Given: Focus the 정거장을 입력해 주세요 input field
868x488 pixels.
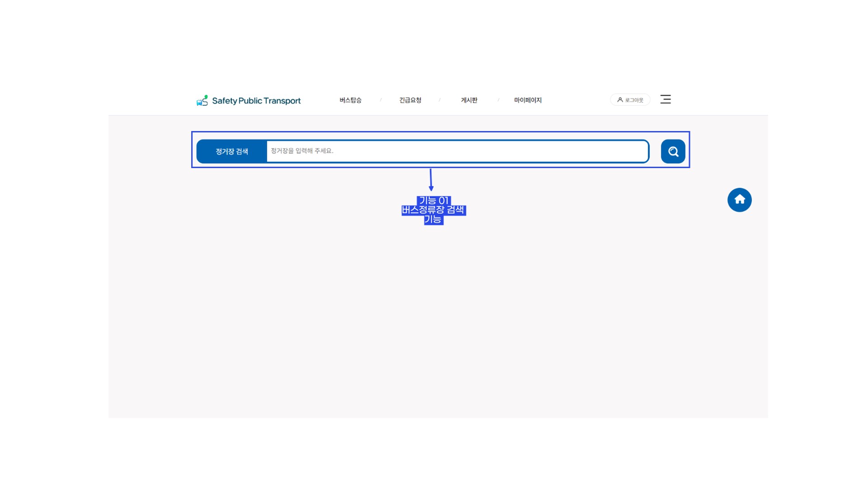Looking at the screenshot, I should 457,151.
